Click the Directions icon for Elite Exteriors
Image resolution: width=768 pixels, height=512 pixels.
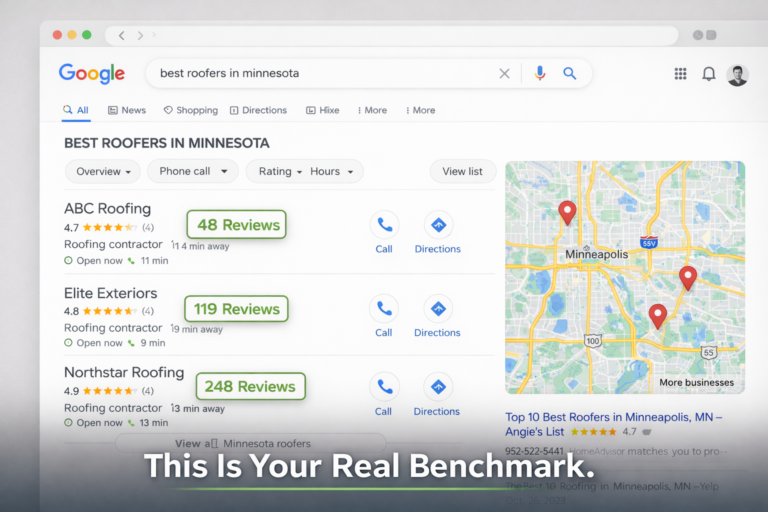coord(438,309)
